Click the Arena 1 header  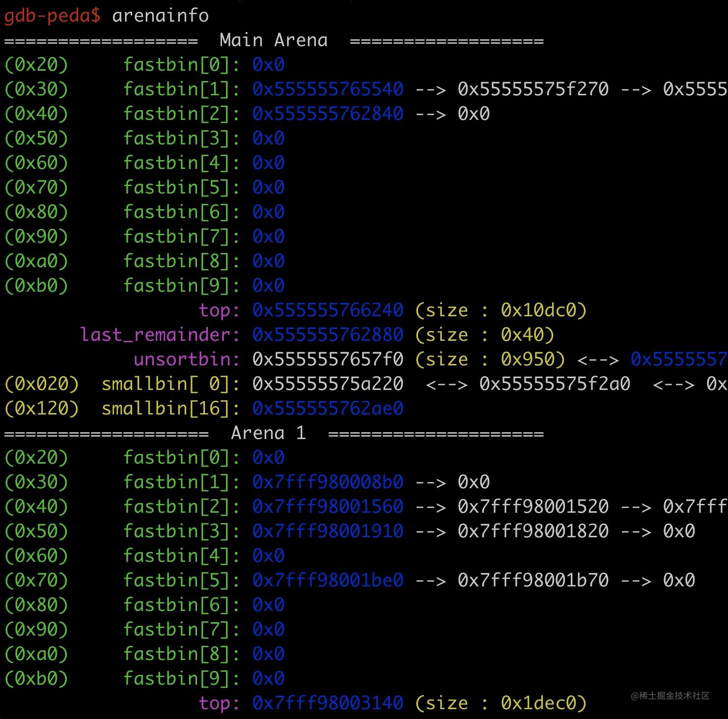[x=268, y=433]
